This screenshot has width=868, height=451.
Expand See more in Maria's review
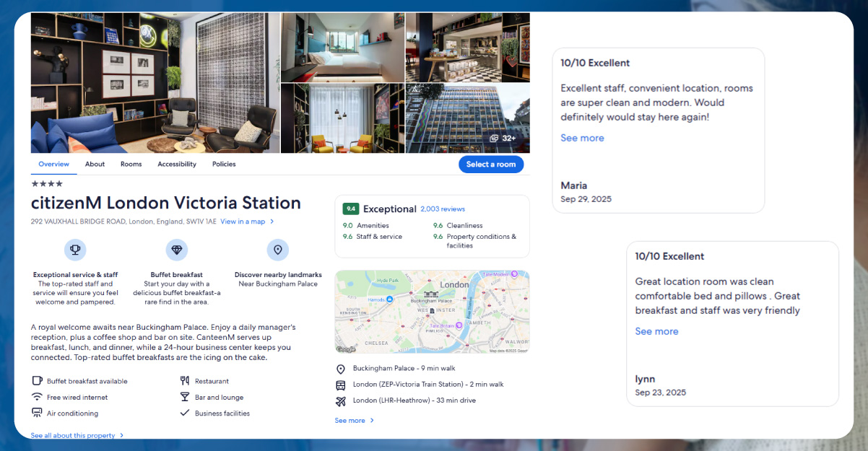point(582,138)
